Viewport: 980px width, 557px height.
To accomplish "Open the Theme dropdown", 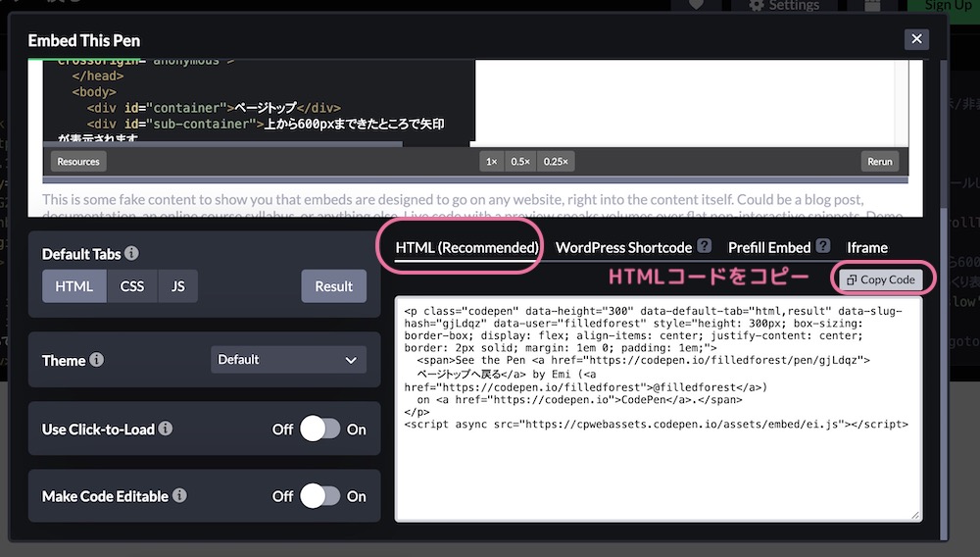I will coord(288,360).
